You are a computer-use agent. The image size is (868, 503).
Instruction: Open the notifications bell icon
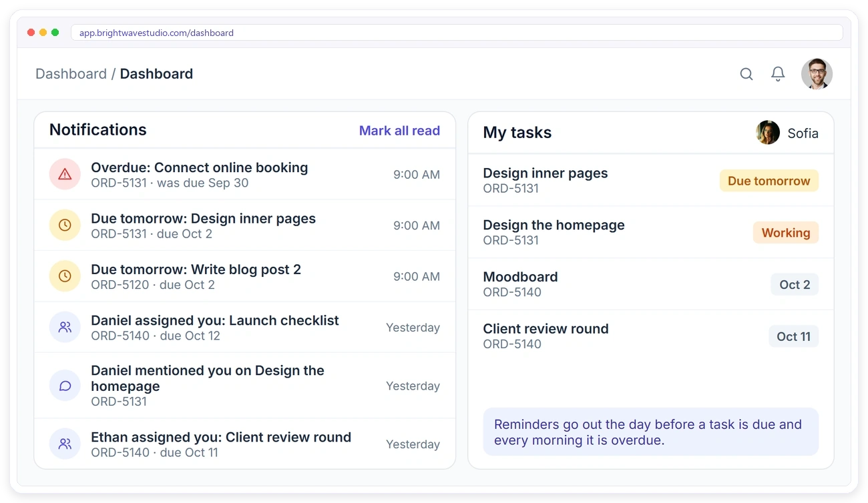pos(778,74)
